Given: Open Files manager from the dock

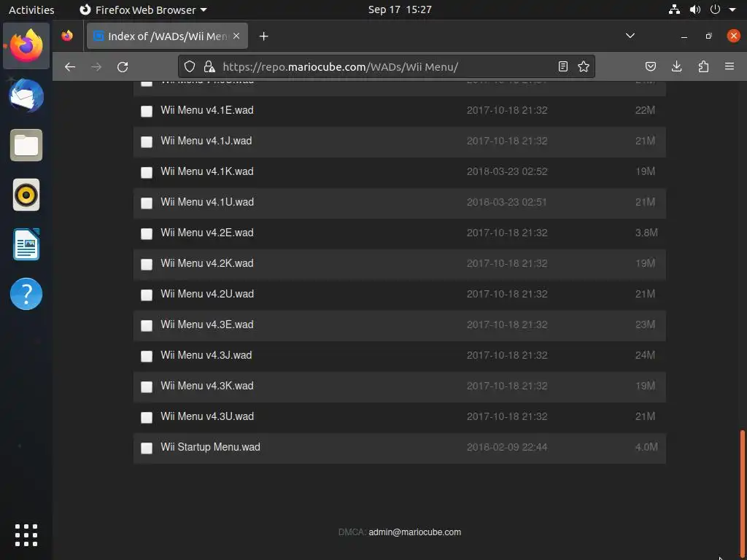Looking at the screenshot, I should [x=26, y=145].
